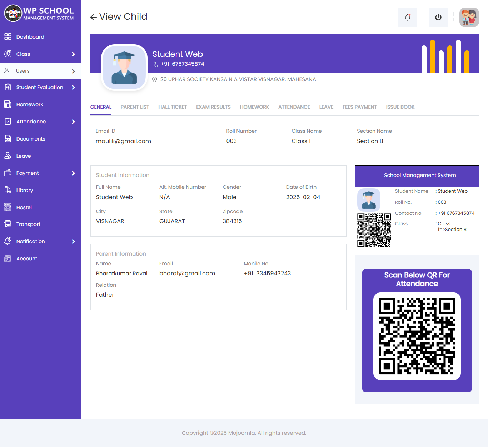Switch to the PARENT LIST tab

point(135,107)
